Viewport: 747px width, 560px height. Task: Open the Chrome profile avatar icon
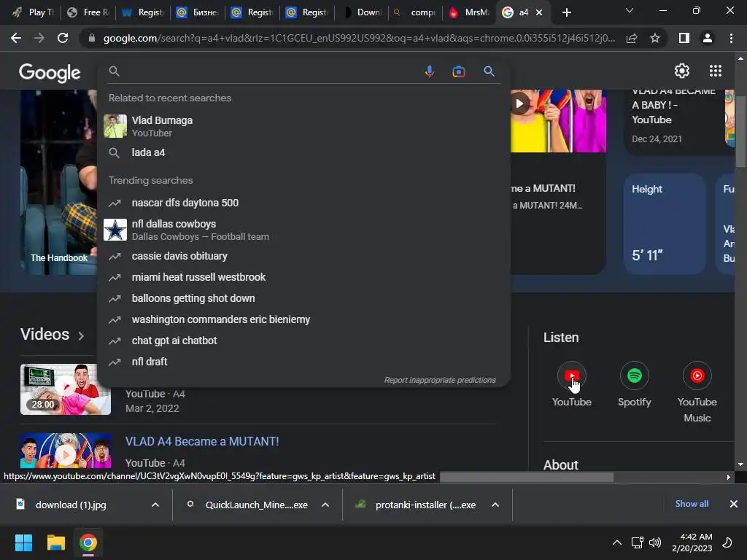coord(708,38)
